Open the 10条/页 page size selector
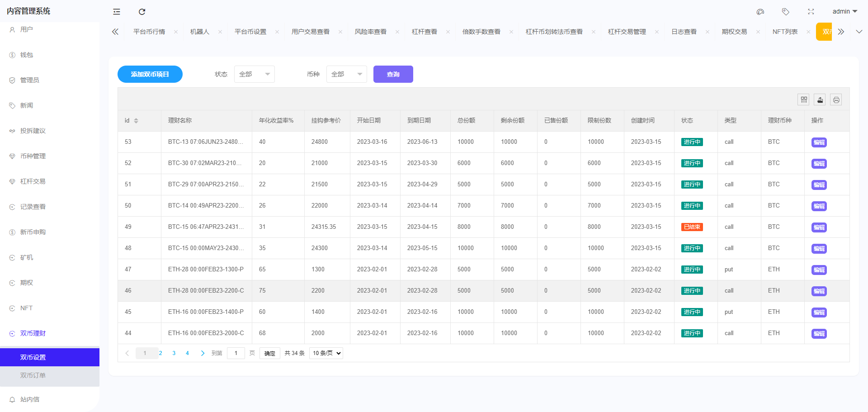868x412 pixels. point(325,353)
